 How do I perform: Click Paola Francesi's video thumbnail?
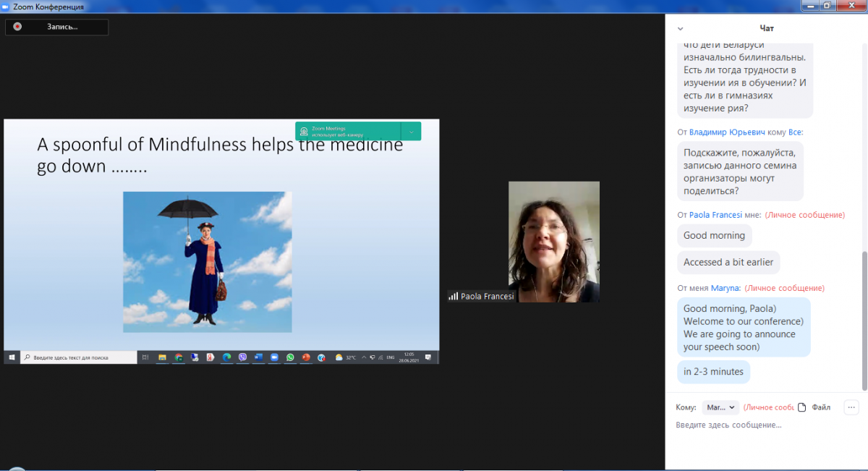coord(554,242)
